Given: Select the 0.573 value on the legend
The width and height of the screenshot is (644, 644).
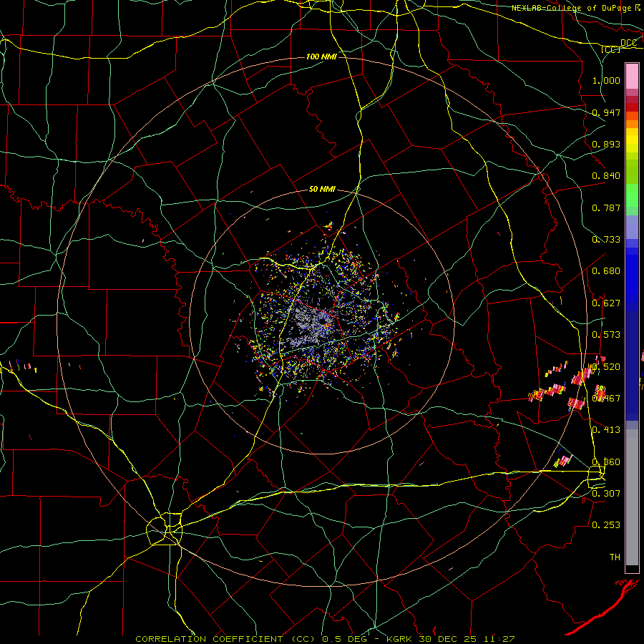Looking at the screenshot, I should pyautogui.click(x=606, y=335).
